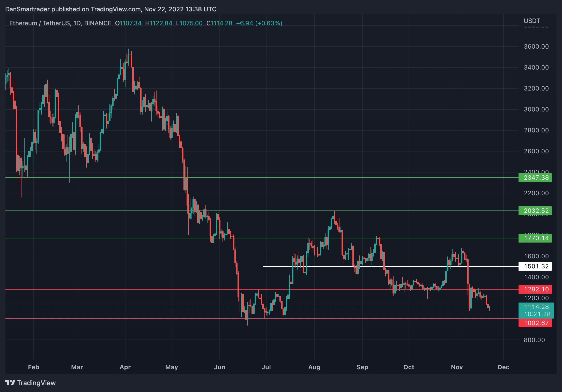This screenshot has height=392, width=562.
Task: Select the red 1002.67 price label
Action: [x=535, y=323]
